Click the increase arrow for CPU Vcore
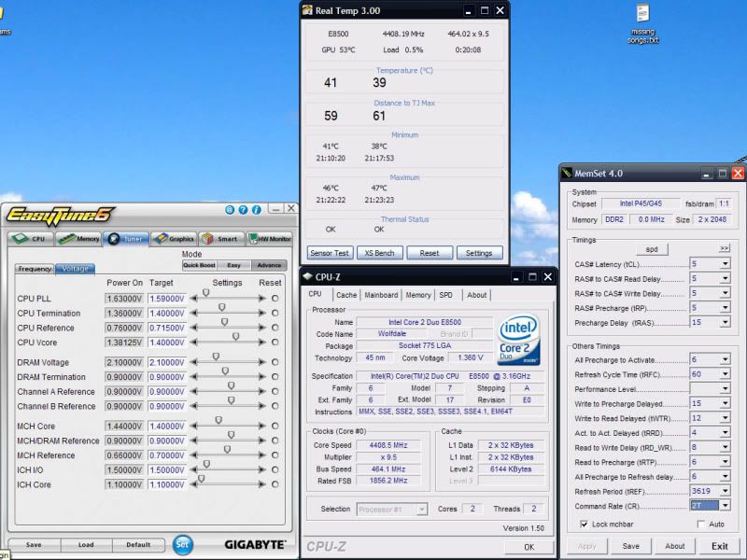This screenshot has height=560, width=747. click(262, 343)
